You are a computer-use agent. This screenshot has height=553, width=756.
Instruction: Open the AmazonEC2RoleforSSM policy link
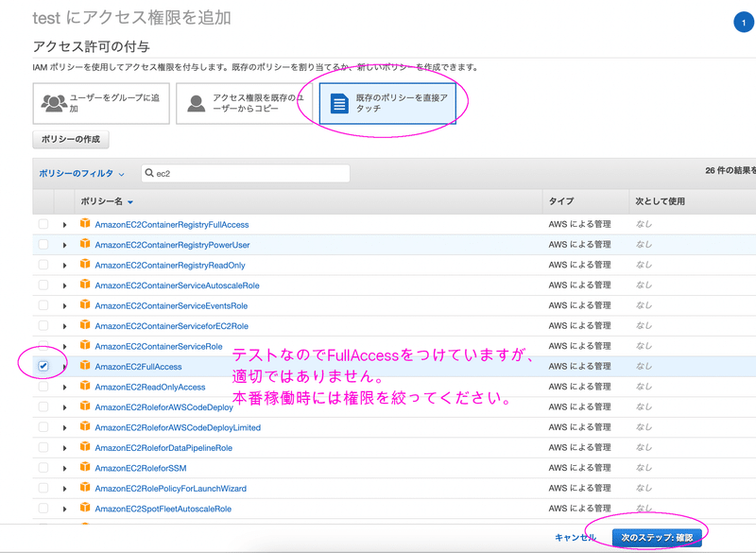pos(141,468)
